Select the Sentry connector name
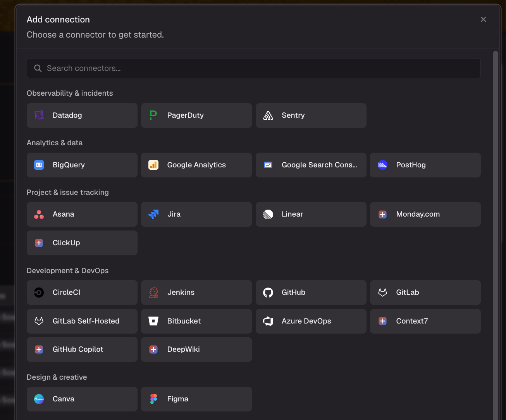The width and height of the screenshot is (506, 420). (x=293, y=115)
